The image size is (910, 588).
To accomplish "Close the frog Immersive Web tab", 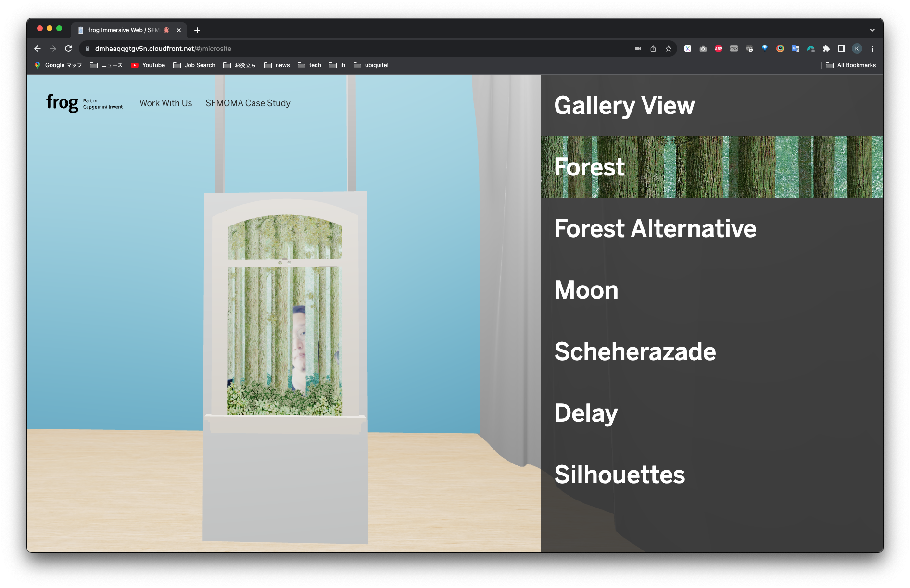I will click(x=179, y=30).
